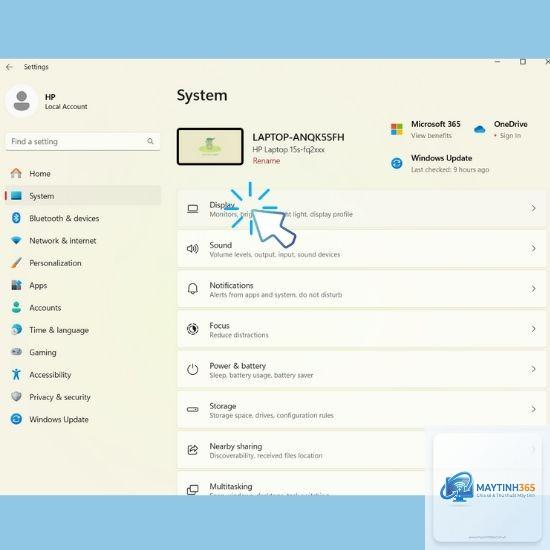The image size is (550, 550).
Task: Click the System page heading
Action: [x=202, y=95]
